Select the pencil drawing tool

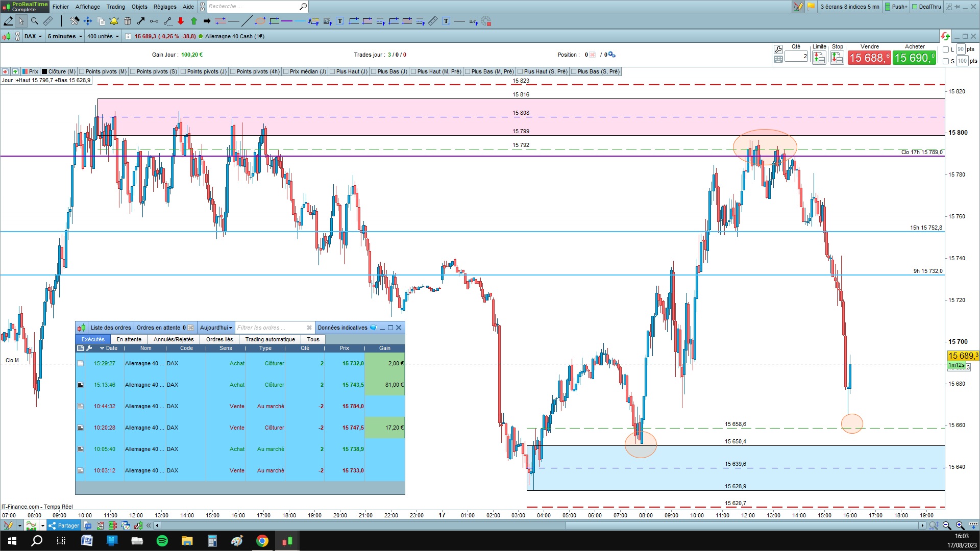(x=8, y=21)
